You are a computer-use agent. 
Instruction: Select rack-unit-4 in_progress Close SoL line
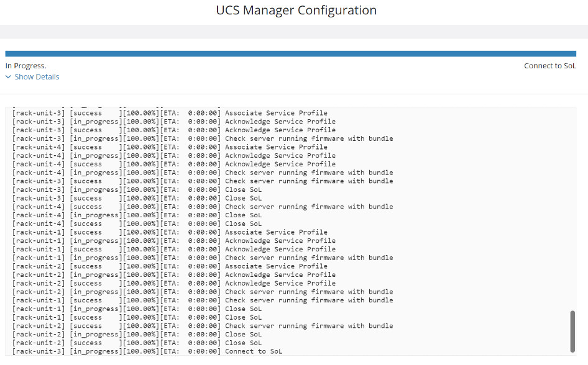137,215
